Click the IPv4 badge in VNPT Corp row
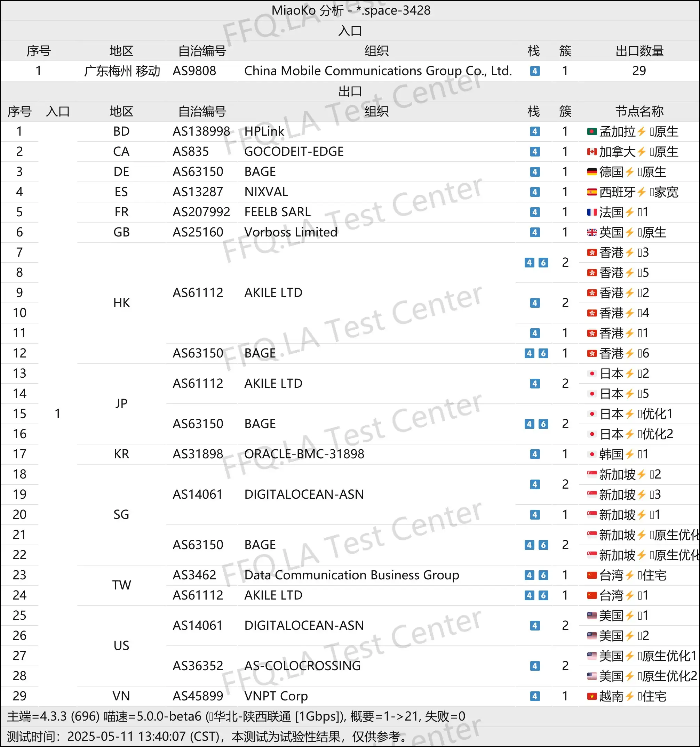The image size is (700, 747). pos(535,696)
